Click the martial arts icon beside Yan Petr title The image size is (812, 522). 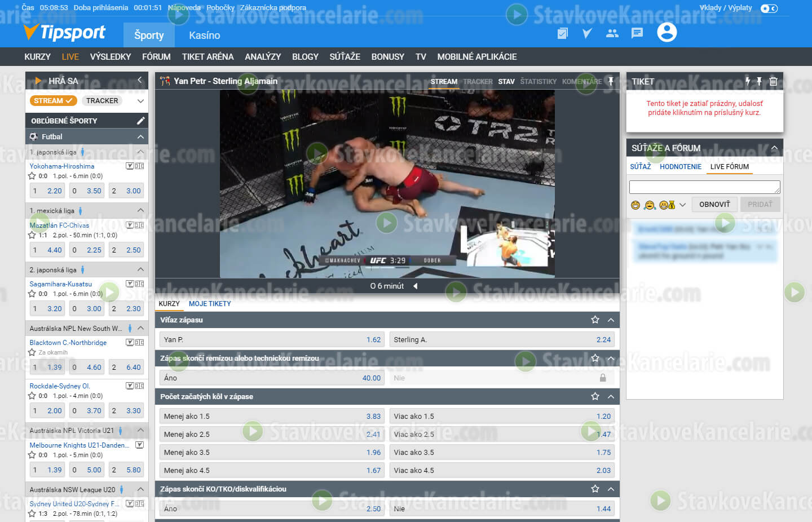[165, 81]
